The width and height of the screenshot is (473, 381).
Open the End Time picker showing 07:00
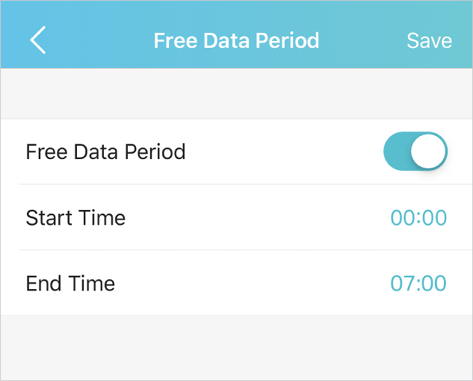[x=418, y=283]
